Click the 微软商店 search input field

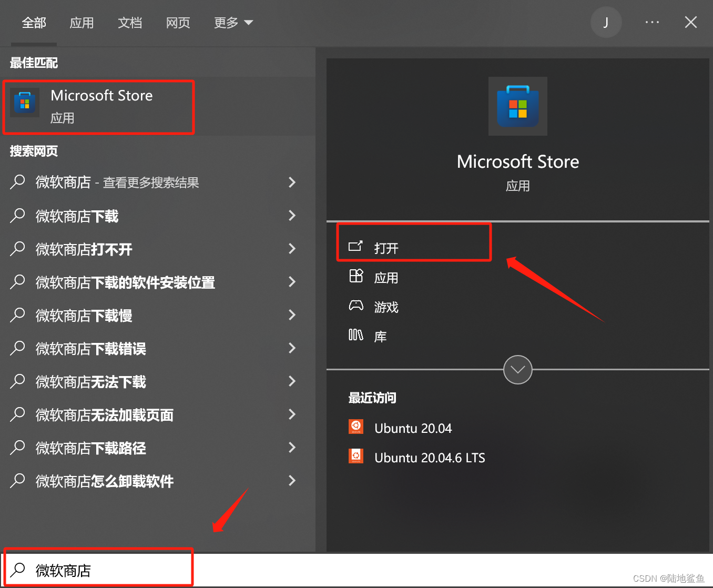pos(356,570)
